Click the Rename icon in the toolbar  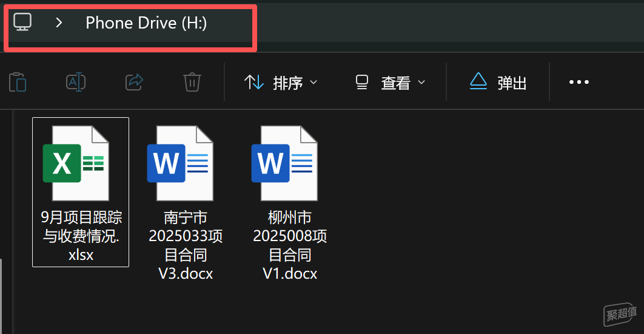(x=76, y=82)
